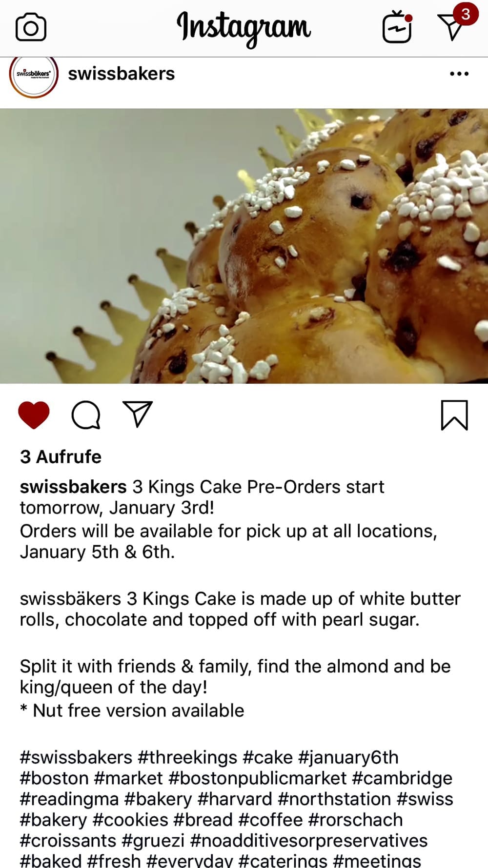The image size is (488, 868).
Task: Tap swissbakers name in caption
Action: [73, 487]
